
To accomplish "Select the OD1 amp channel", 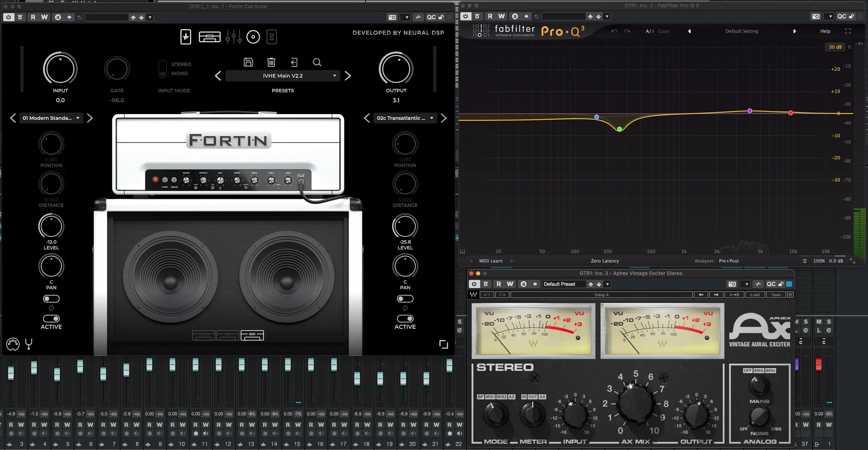I will [x=252, y=335].
